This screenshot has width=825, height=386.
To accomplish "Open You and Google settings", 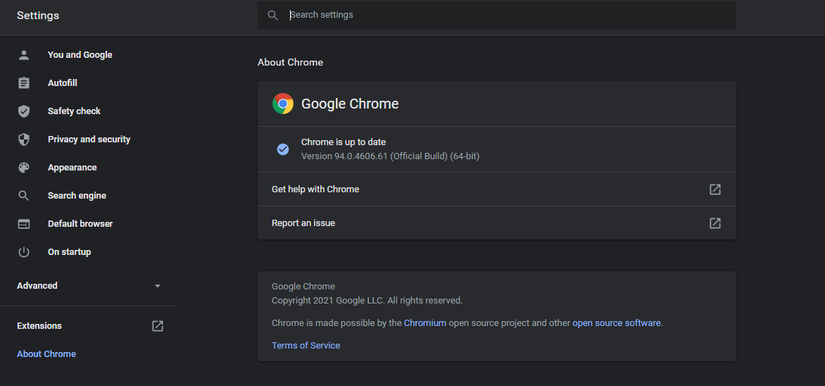I will click(80, 55).
